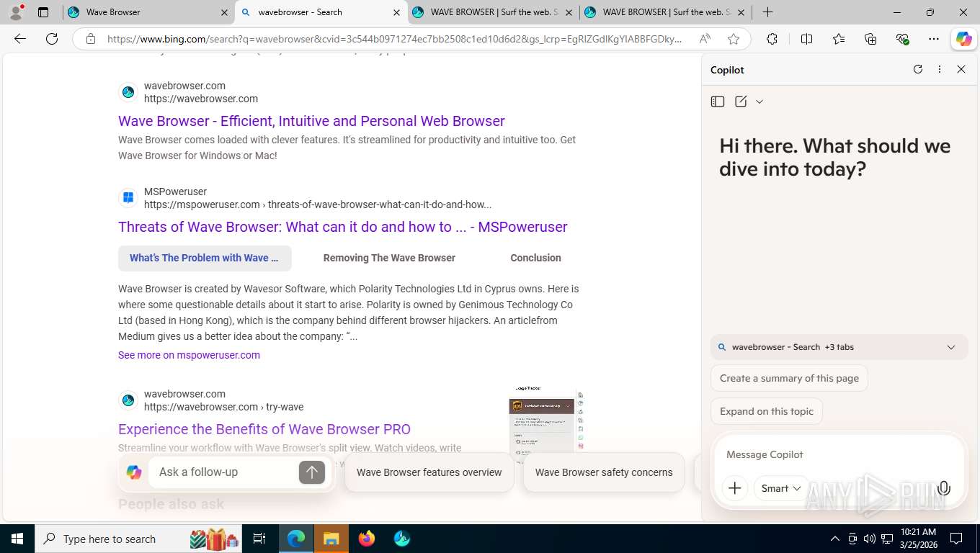Viewport: 980px width, 553px height.
Task: Click the address bar URL
Action: [394, 39]
